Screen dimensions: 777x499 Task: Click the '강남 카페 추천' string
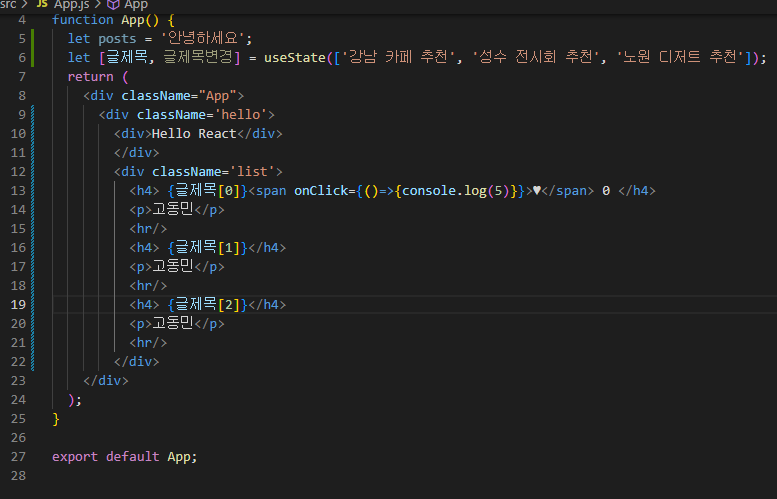click(398, 57)
